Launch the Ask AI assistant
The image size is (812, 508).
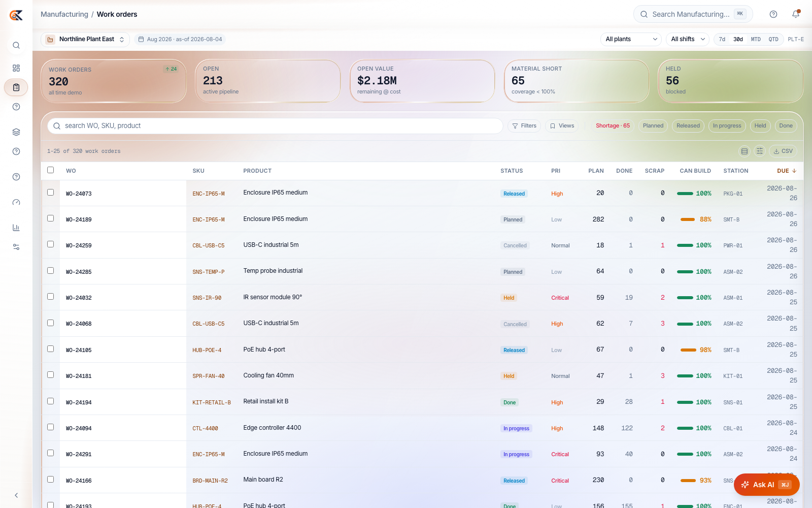pos(767,485)
